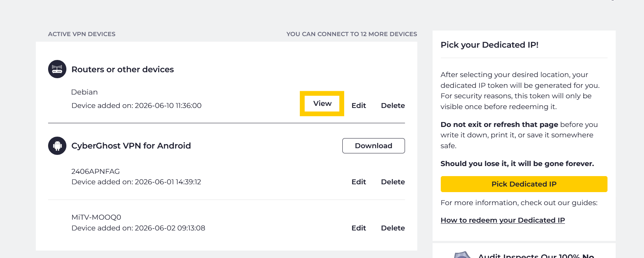Viewport: 644px width, 258px height.
Task: Edit the 2406APNFAG device
Action: coord(359,182)
